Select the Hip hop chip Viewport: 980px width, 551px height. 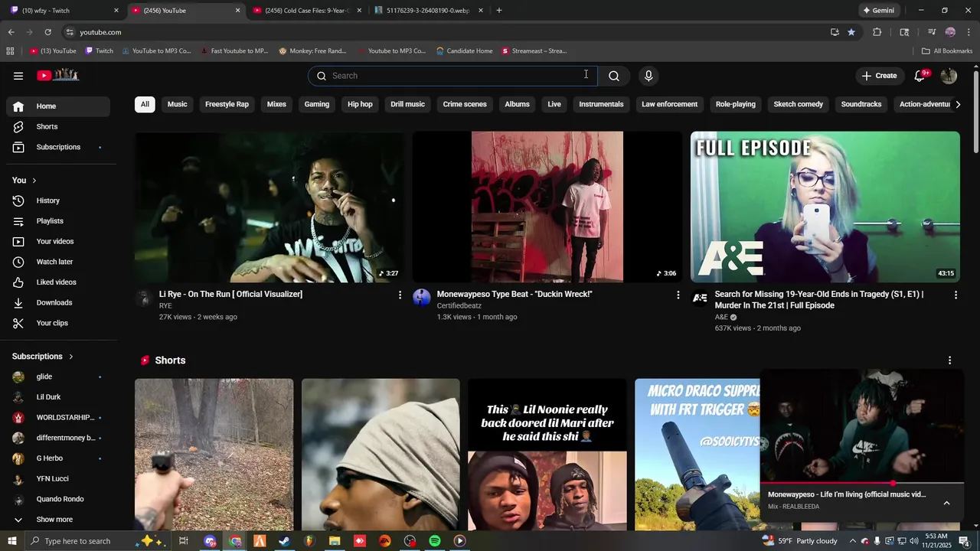[x=360, y=104]
